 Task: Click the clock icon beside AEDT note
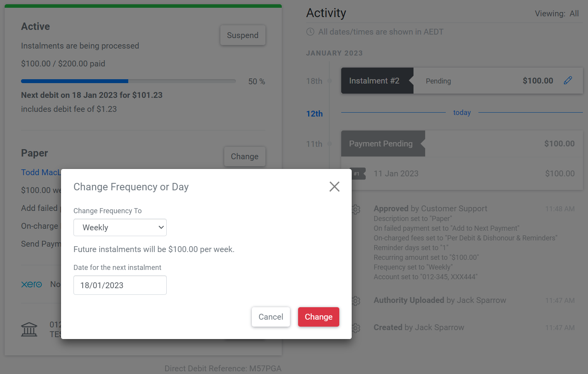310,32
